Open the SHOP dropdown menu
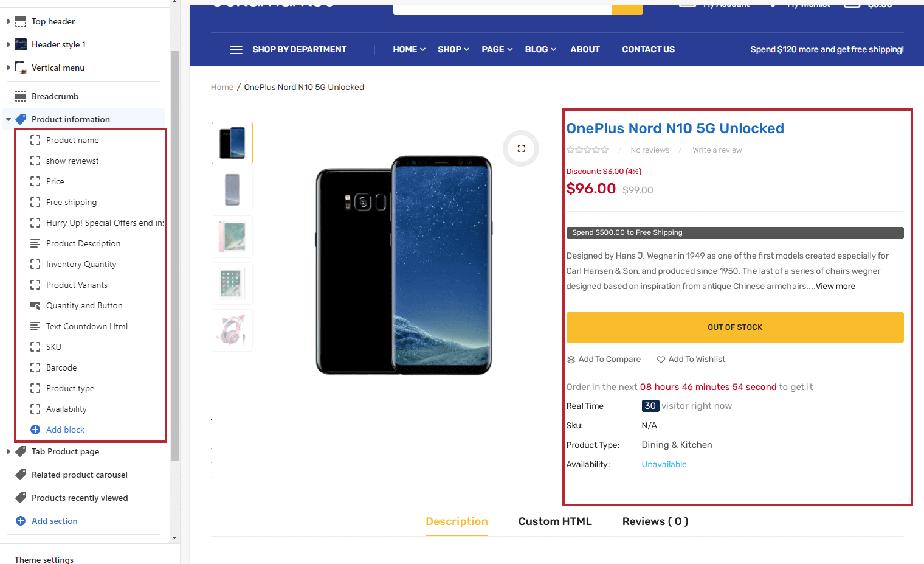Viewport: 924px width, 564px height. click(453, 50)
